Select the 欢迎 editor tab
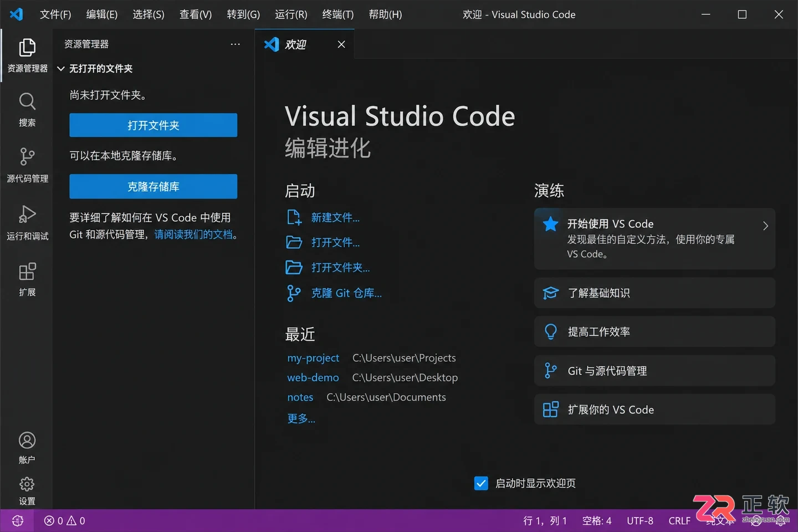798x532 pixels. tap(305, 44)
